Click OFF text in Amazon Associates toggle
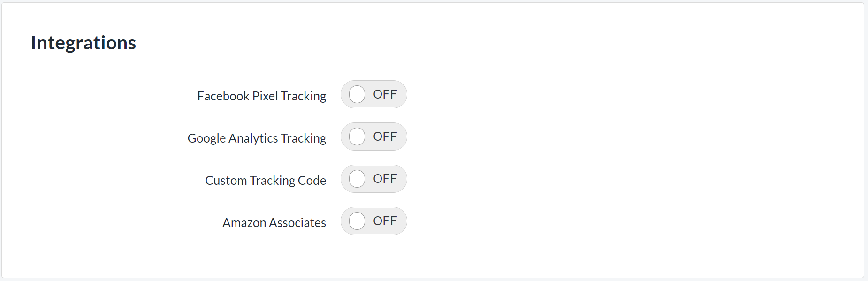This screenshot has height=281, width=868. pyautogui.click(x=385, y=221)
